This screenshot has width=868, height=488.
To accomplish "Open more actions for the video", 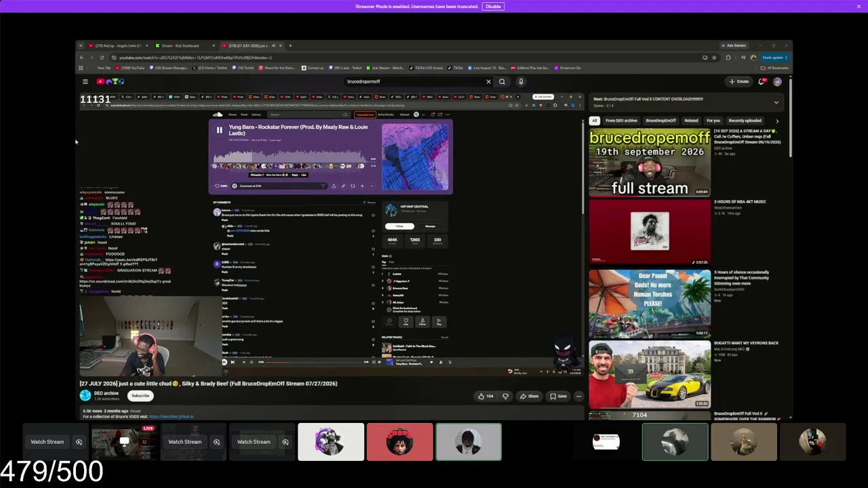I will point(578,396).
